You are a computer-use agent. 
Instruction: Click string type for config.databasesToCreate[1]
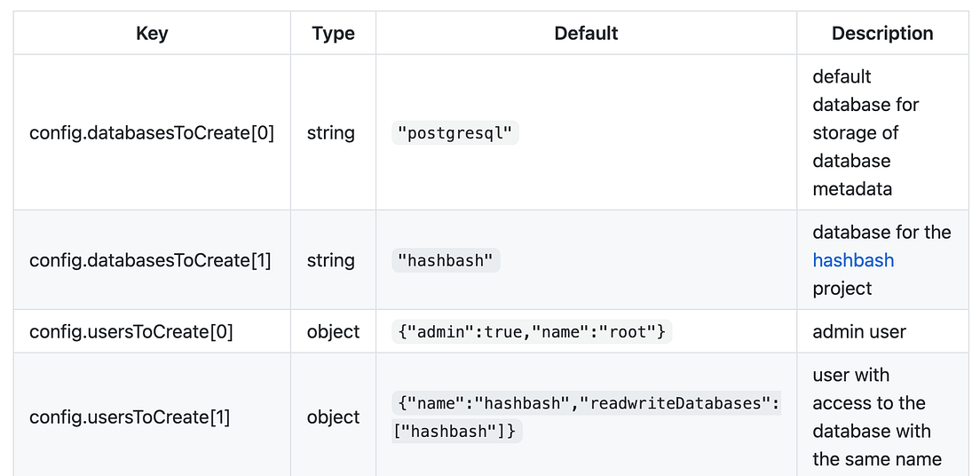[330, 260]
